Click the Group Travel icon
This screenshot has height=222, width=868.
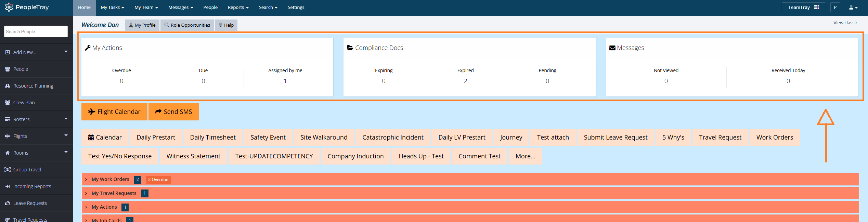pos(8,170)
